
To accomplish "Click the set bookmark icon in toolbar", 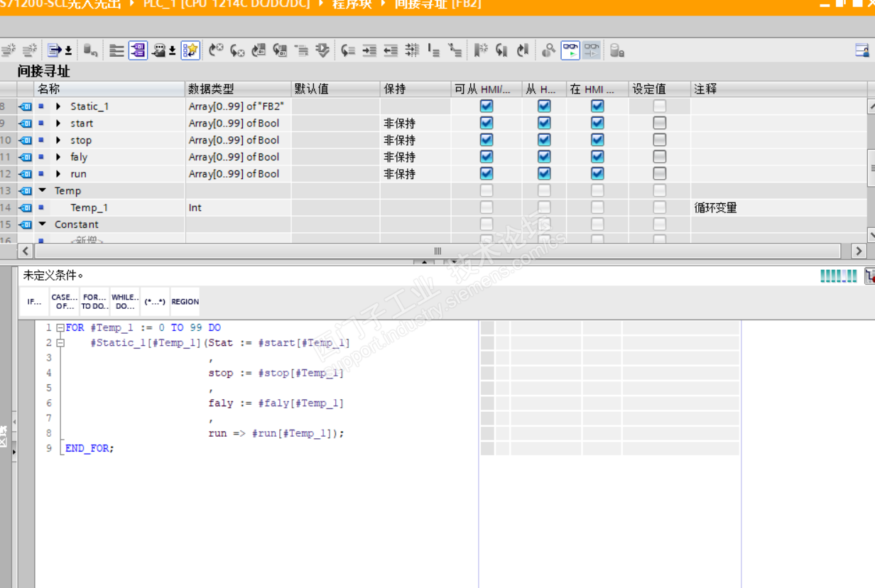I will (x=481, y=50).
